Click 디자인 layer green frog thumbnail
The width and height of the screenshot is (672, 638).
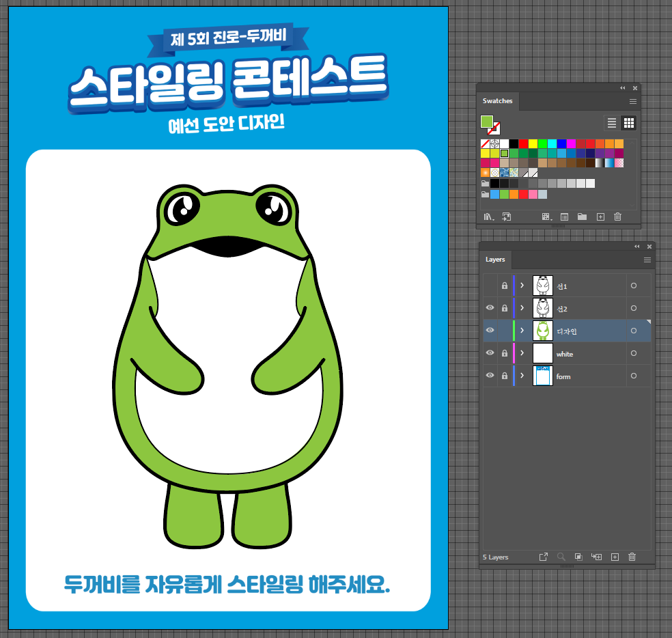[x=542, y=331]
